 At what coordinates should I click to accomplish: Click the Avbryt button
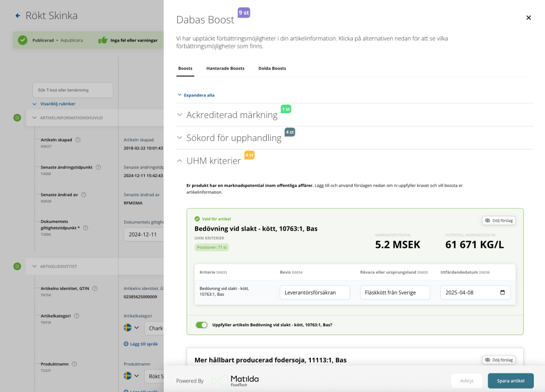click(466, 381)
